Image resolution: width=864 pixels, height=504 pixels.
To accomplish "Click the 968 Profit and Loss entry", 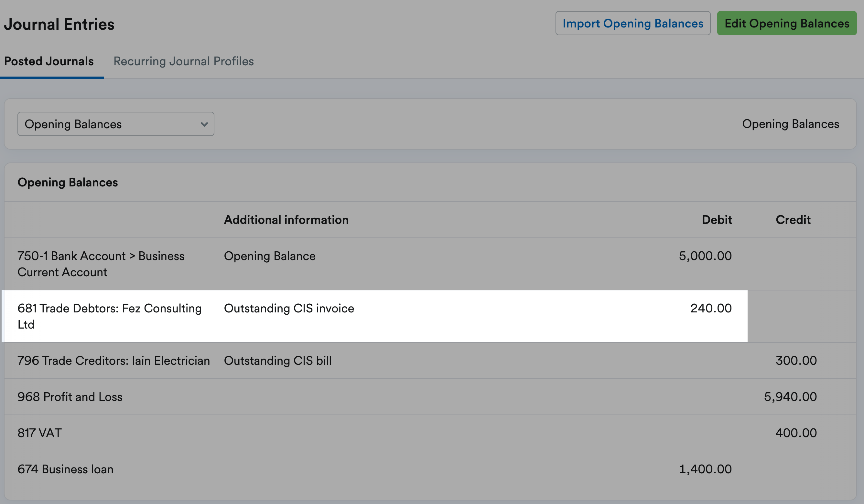I will [70, 397].
